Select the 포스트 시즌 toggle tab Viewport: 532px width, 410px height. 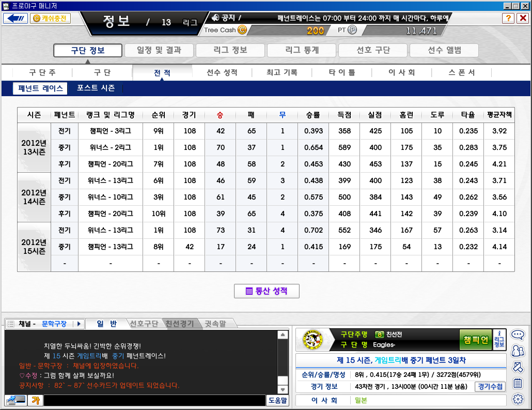96,88
